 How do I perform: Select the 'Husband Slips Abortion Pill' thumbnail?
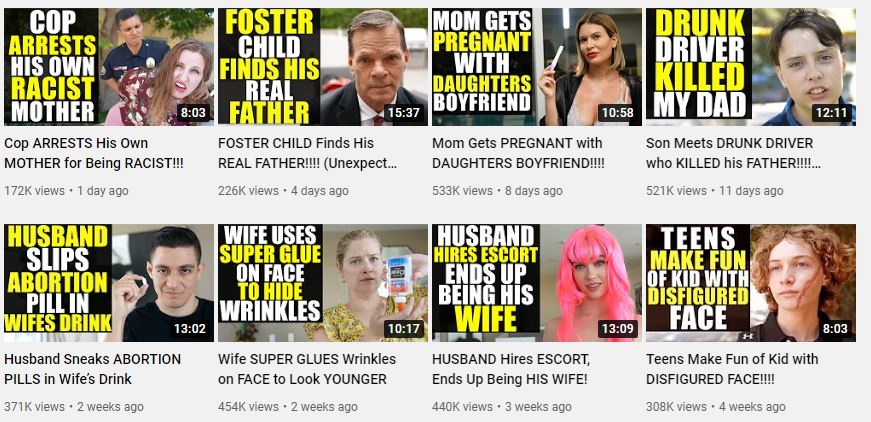pyautogui.click(x=109, y=283)
